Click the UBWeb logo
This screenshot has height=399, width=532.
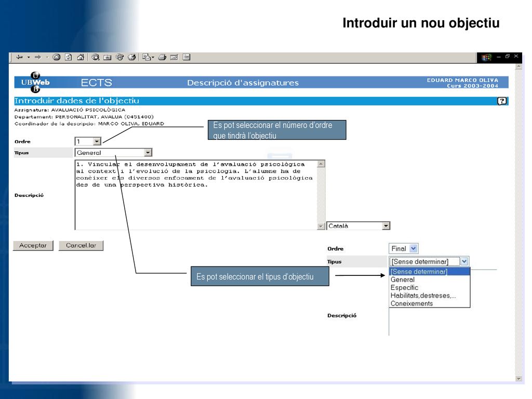[35, 83]
